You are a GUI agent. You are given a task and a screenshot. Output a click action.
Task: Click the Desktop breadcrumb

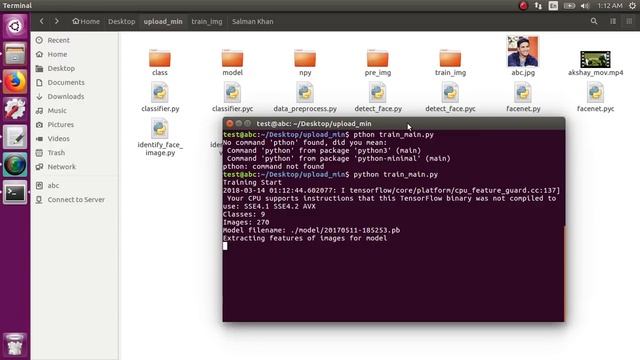(122, 21)
